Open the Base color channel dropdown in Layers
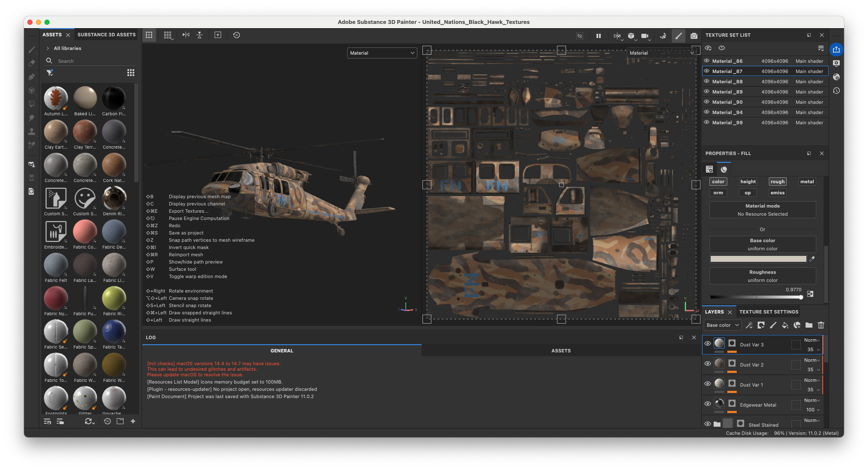The image size is (868, 469). point(723,325)
